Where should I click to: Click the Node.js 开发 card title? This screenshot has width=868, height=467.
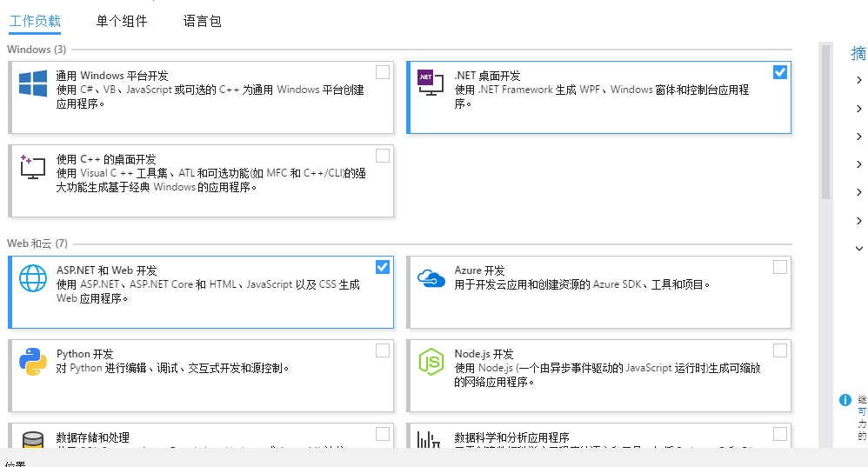pyautogui.click(x=484, y=354)
